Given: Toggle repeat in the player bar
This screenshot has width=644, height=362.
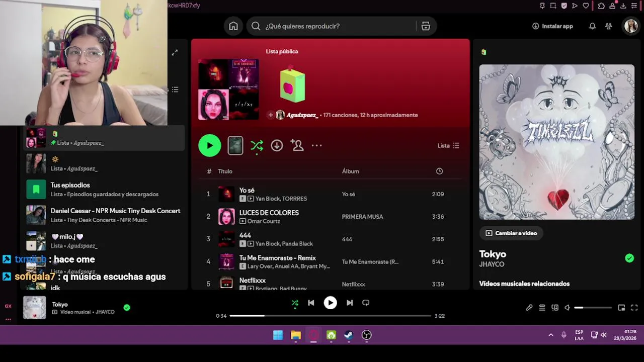Looking at the screenshot, I should coord(366,303).
